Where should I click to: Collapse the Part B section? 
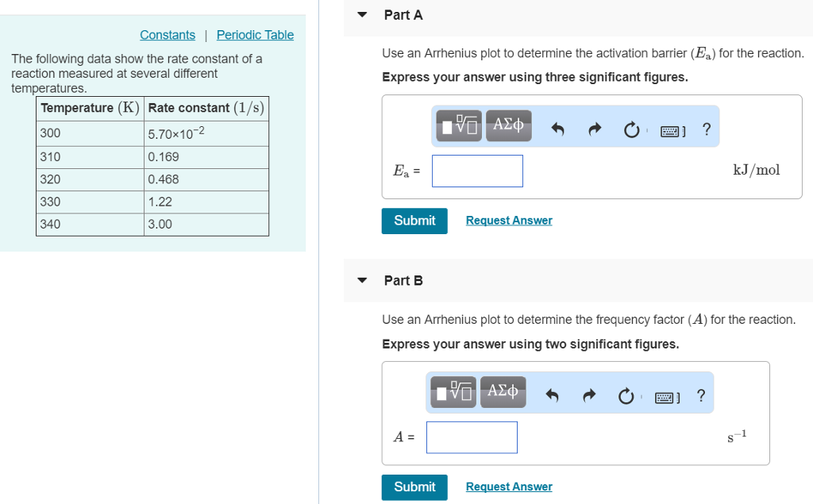click(x=361, y=280)
